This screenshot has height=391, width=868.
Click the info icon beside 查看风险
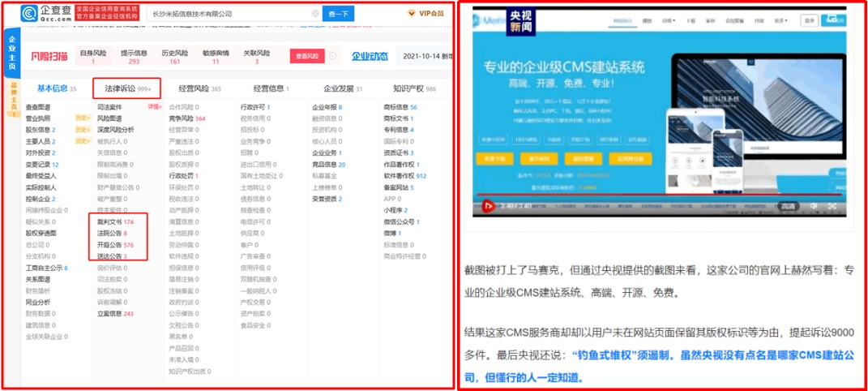coord(333,56)
